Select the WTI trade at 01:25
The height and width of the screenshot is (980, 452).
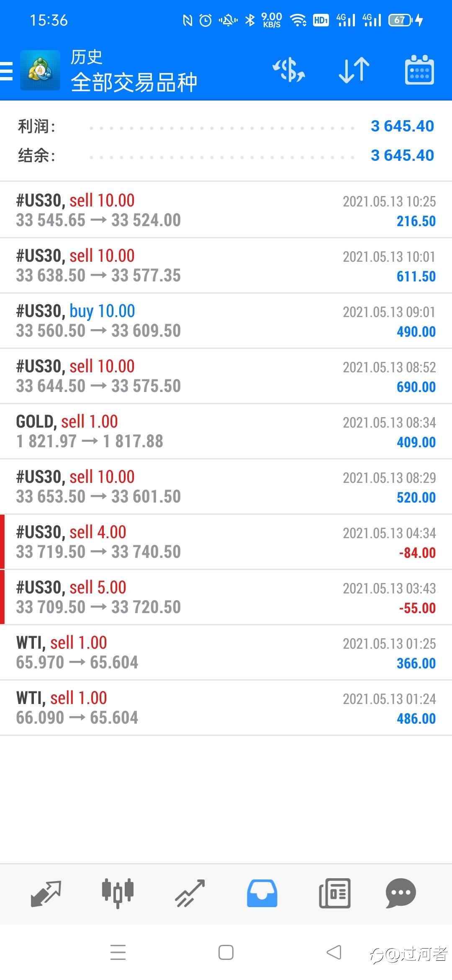pyautogui.click(x=226, y=652)
